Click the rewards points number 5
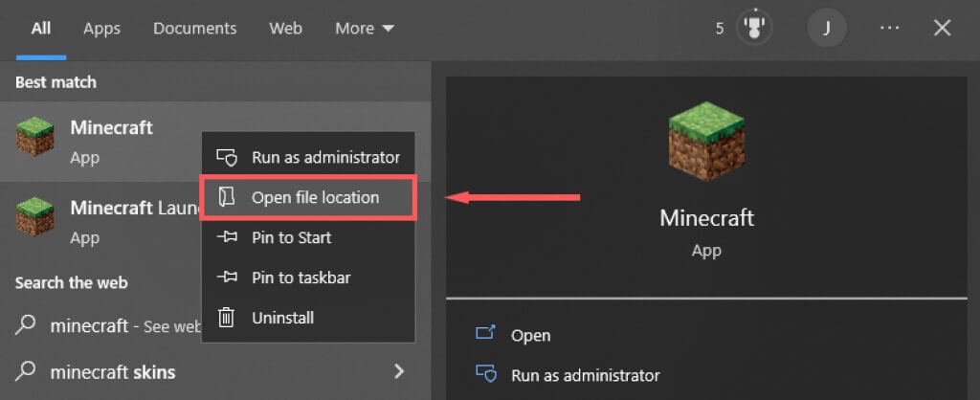Viewport: 980px width, 400px height. click(720, 29)
